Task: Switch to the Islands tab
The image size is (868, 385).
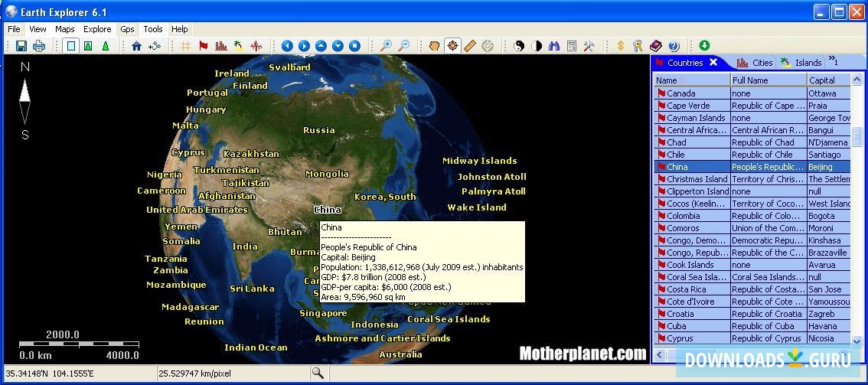Action: coord(801,63)
